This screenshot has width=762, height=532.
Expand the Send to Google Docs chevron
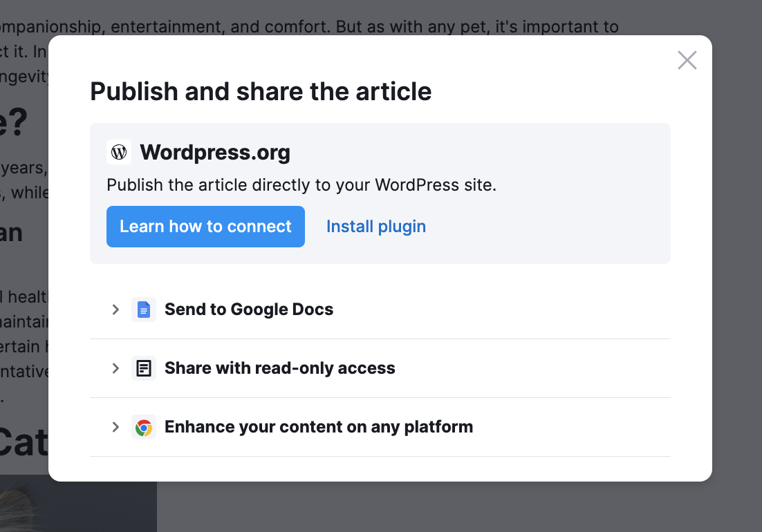(115, 310)
